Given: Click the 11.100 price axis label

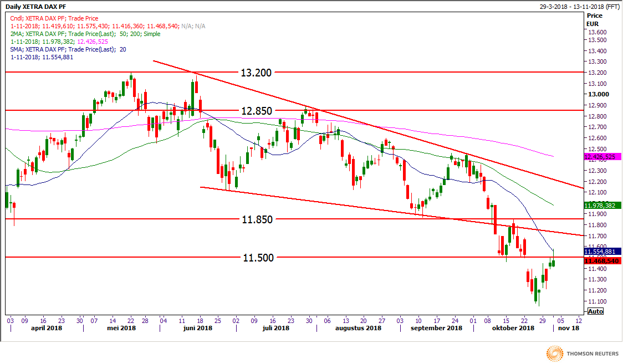Looking at the screenshot, I should tap(597, 301).
